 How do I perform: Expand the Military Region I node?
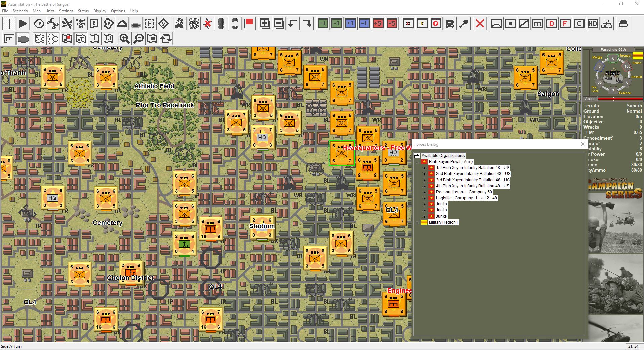(417, 222)
